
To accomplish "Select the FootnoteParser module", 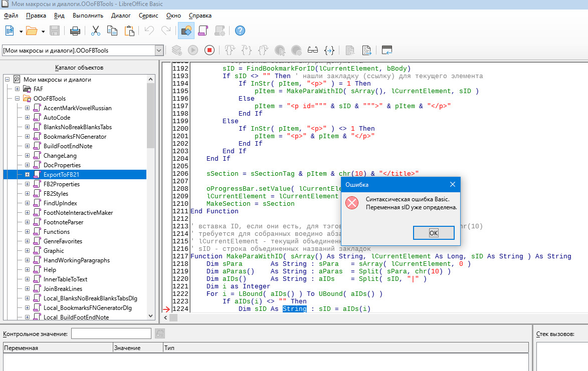I will (x=63, y=222).
